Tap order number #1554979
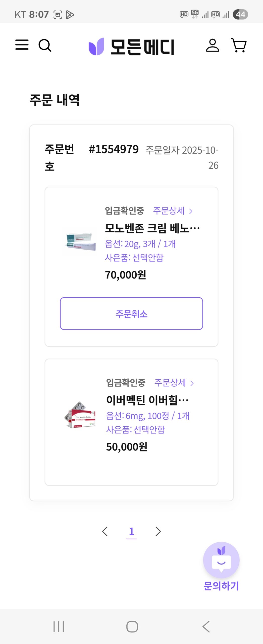This screenshot has height=644, width=263. click(x=114, y=149)
